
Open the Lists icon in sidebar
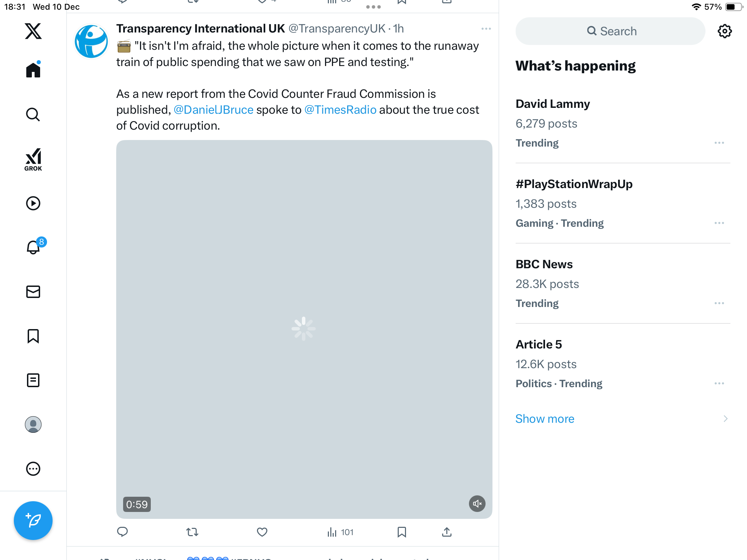(33, 380)
